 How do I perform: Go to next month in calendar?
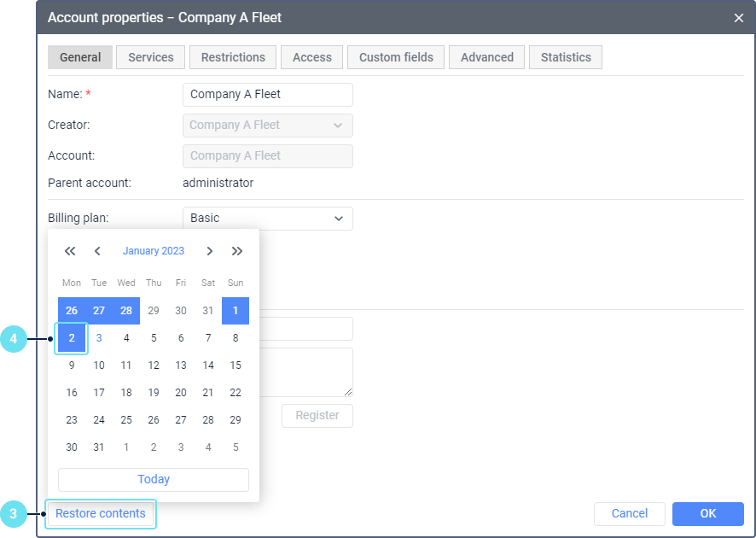tap(209, 251)
